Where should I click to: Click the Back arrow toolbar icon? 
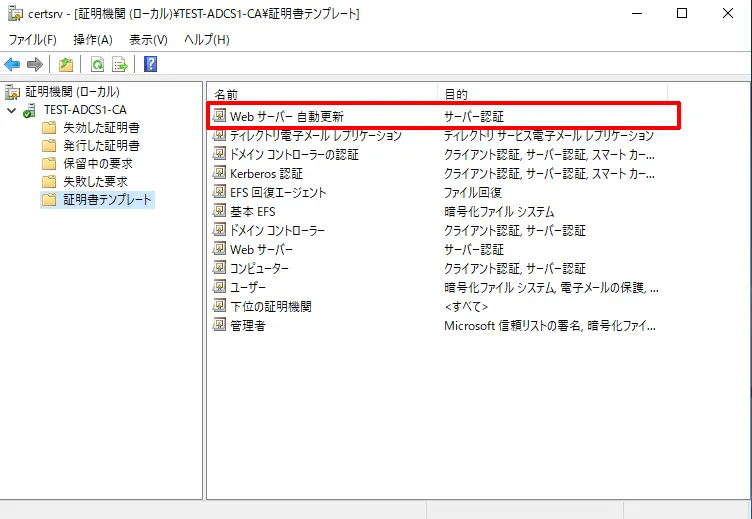[x=12, y=64]
